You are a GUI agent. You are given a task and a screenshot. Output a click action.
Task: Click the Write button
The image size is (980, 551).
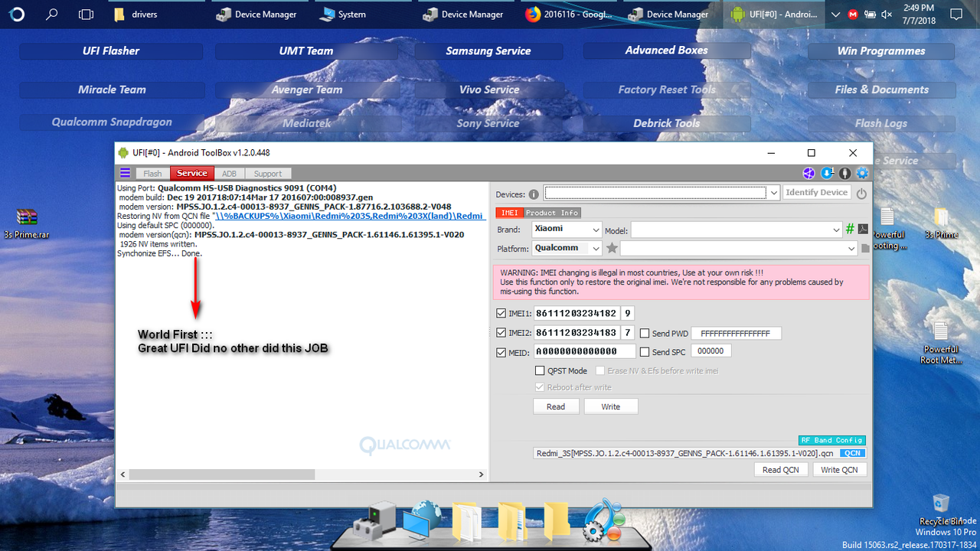tap(611, 406)
